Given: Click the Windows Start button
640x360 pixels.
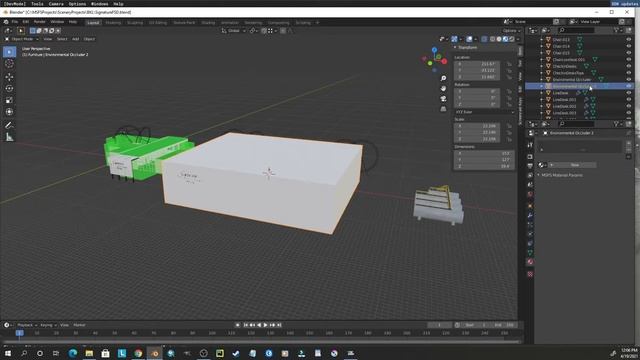Looking at the screenshot, I should [7, 353].
